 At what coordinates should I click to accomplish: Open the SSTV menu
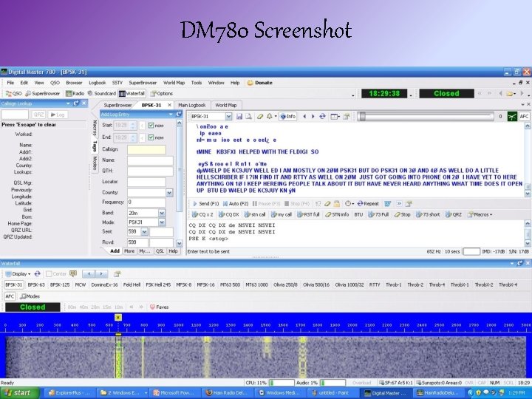point(117,83)
